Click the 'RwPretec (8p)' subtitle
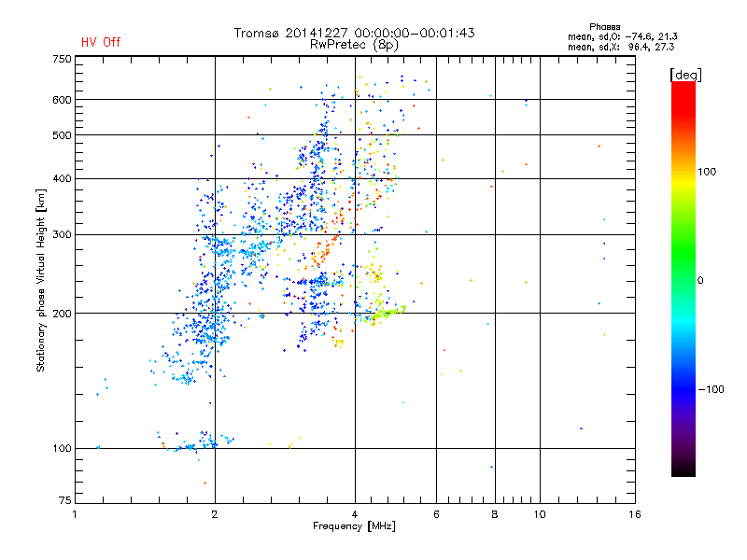The width and height of the screenshot is (747, 560). (x=354, y=45)
